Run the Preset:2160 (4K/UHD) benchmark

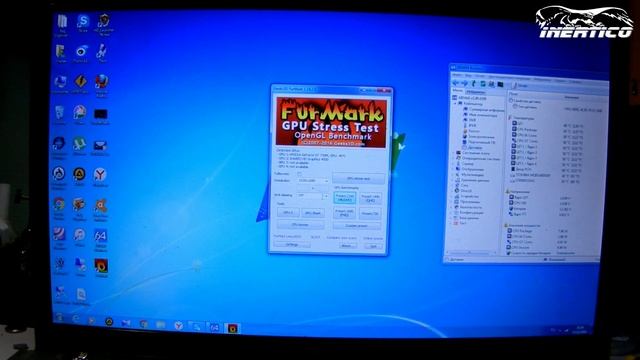click(x=344, y=198)
